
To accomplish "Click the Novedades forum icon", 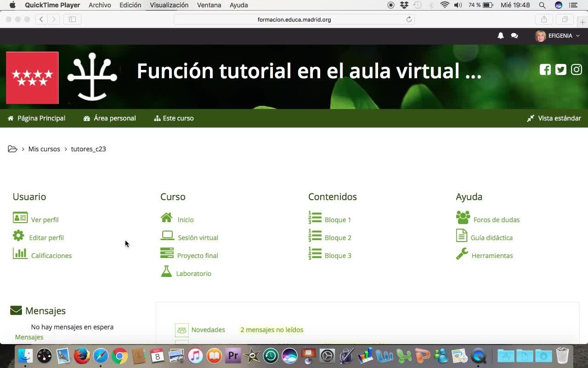I will tap(182, 330).
